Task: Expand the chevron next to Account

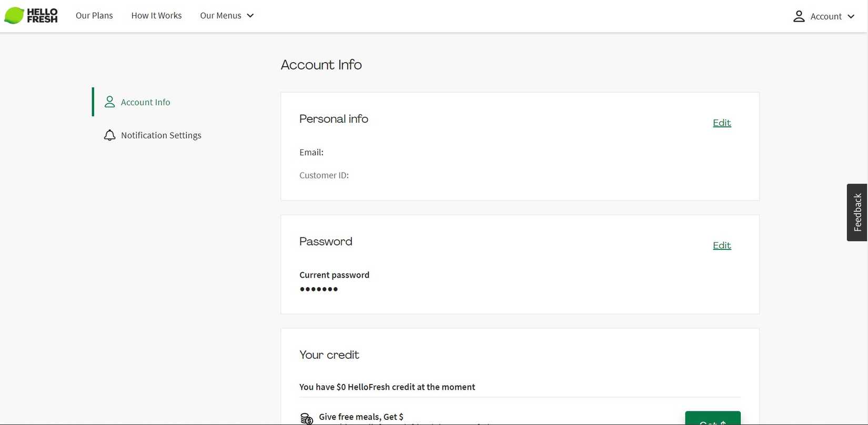Action: [851, 16]
